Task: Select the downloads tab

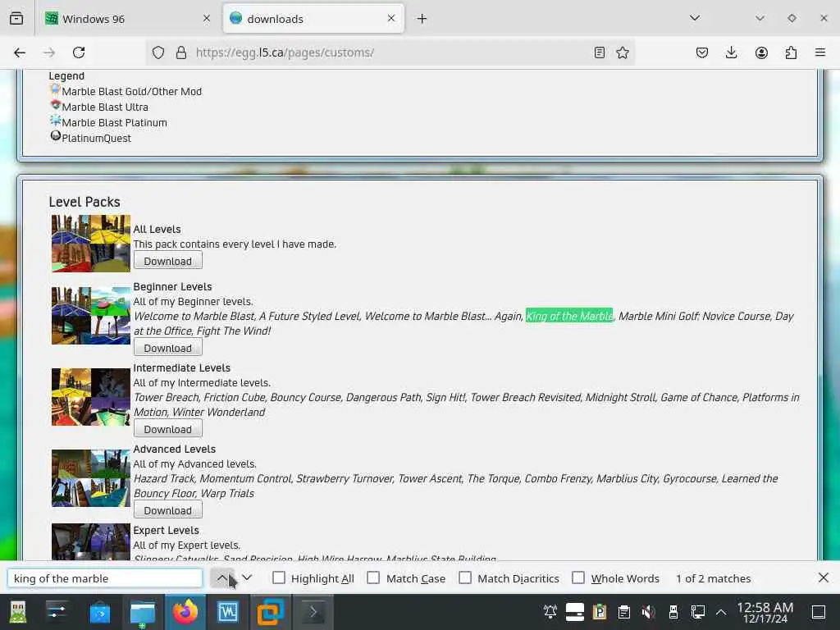Action: (313, 19)
